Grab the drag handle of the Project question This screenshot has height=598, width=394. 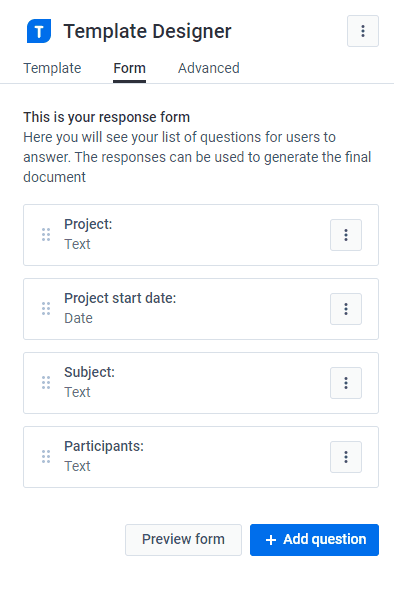click(46, 235)
